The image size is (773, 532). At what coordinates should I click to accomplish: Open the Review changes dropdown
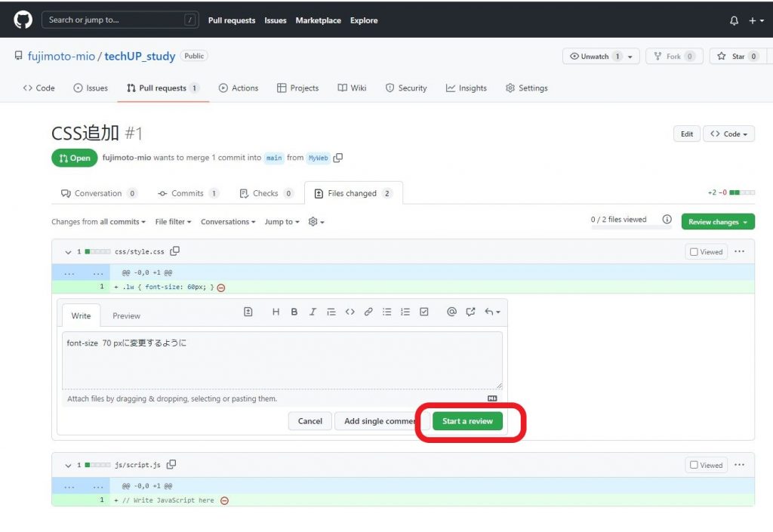(718, 222)
